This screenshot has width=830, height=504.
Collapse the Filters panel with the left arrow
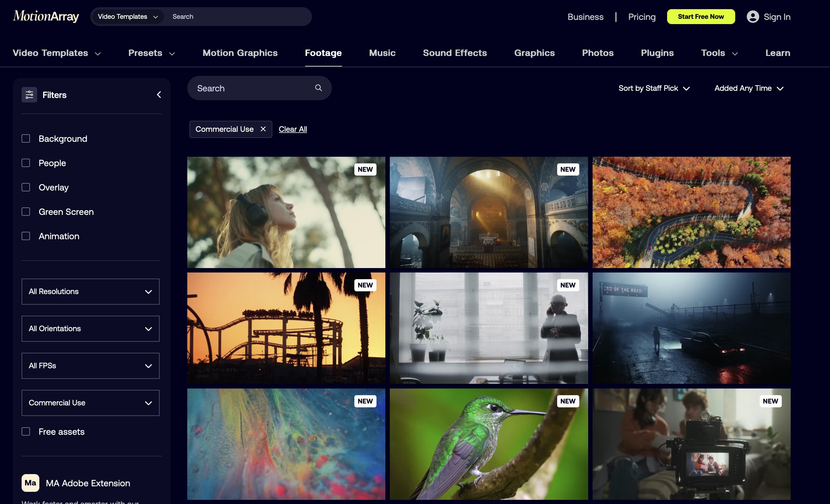coord(159,95)
